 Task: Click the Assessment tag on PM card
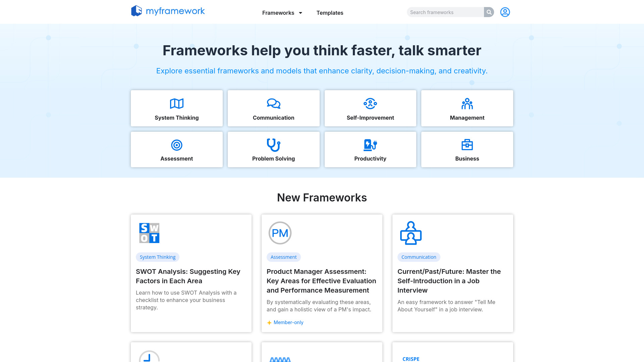click(283, 257)
